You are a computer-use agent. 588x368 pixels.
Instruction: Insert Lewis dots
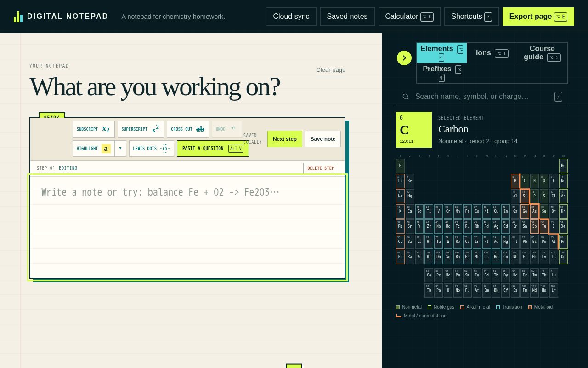152,149
